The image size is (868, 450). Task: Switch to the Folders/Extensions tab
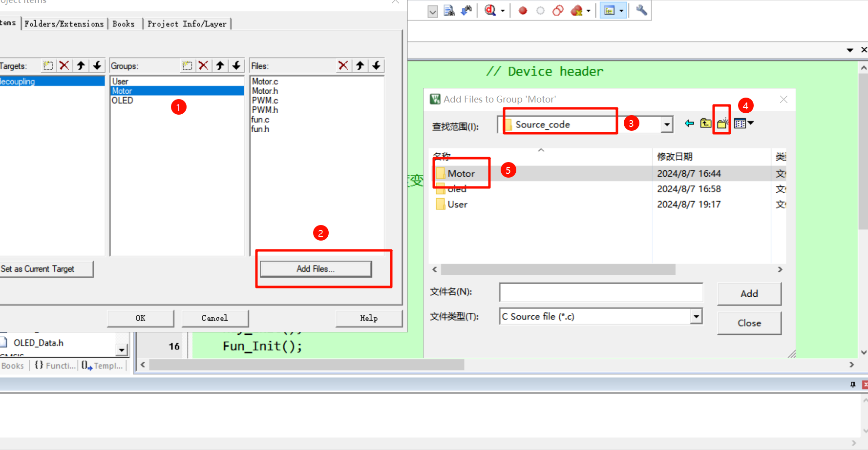(x=64, y=24)
